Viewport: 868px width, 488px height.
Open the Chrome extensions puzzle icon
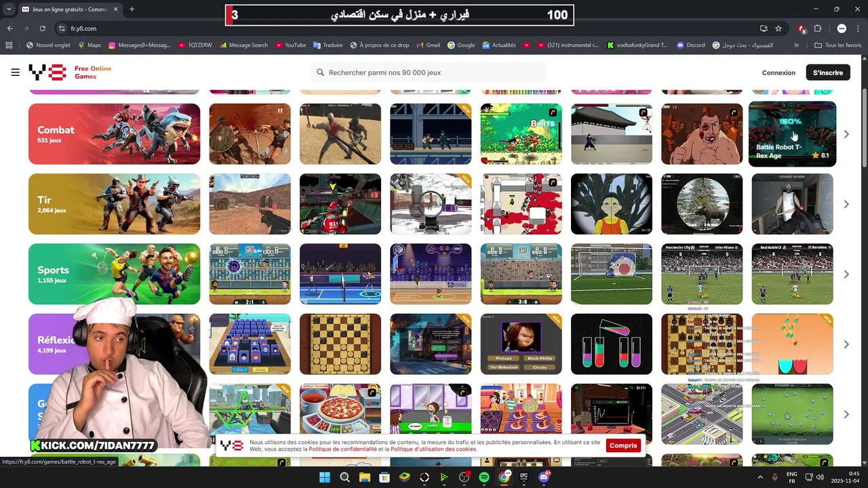[817, 28]
